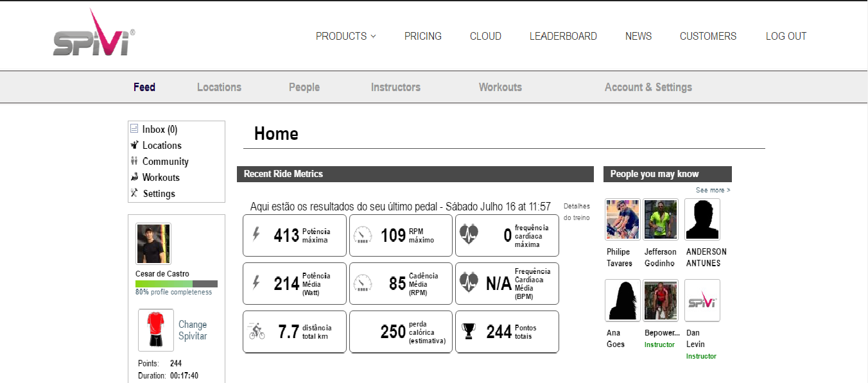Click the profile completeness progress bar

pyautogui.click(x=176, y=284)
